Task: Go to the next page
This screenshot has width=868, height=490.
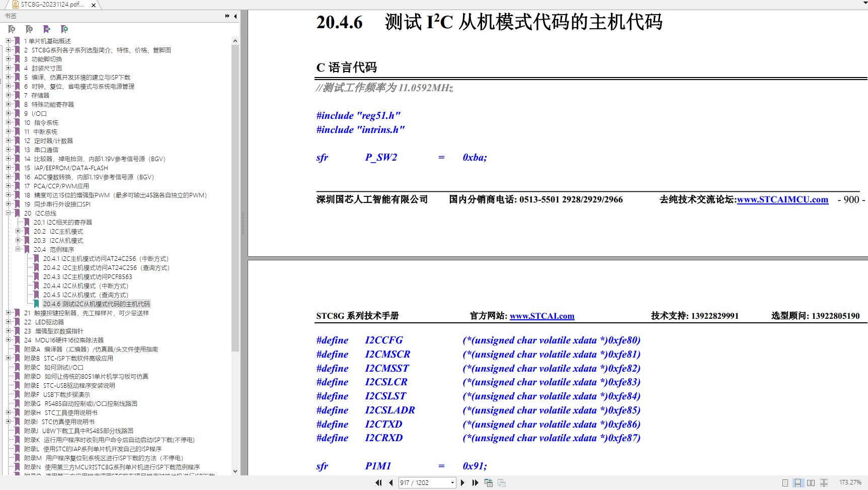Action: (x=463, y=482)
